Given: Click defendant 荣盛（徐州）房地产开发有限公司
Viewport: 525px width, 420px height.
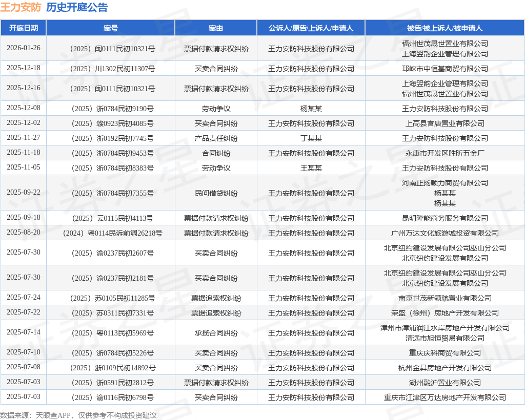Looking at the screenshot, I should [445, 313].
